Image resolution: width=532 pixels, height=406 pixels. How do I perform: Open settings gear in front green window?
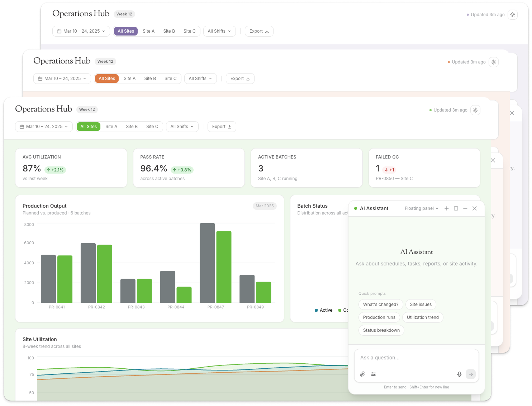tap(475, 110)
